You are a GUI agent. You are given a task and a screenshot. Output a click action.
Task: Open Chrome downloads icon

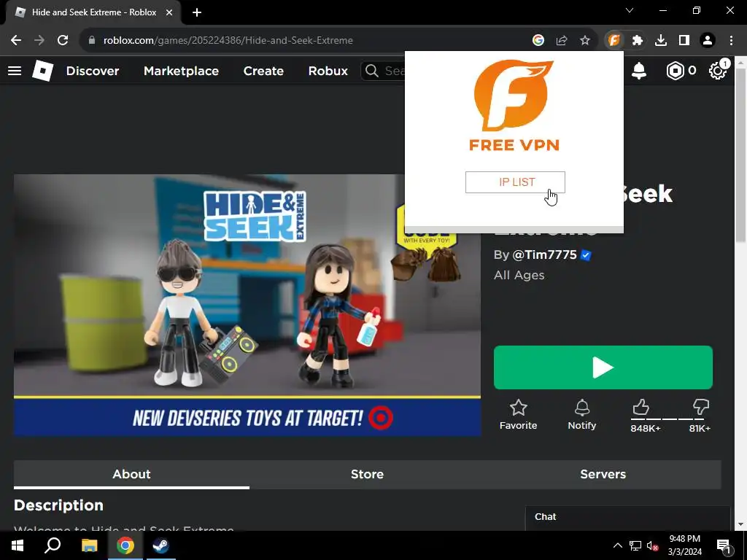click(x=661, y=41)
